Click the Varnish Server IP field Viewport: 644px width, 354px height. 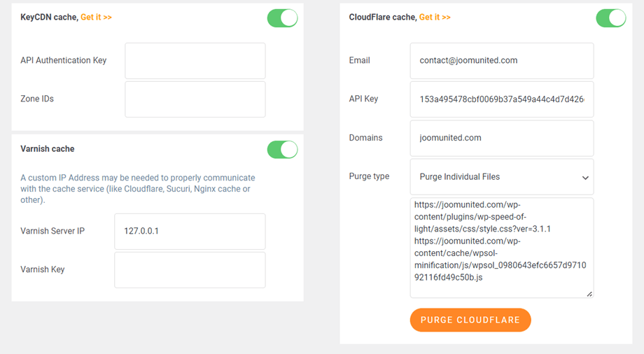pos(189,232)
